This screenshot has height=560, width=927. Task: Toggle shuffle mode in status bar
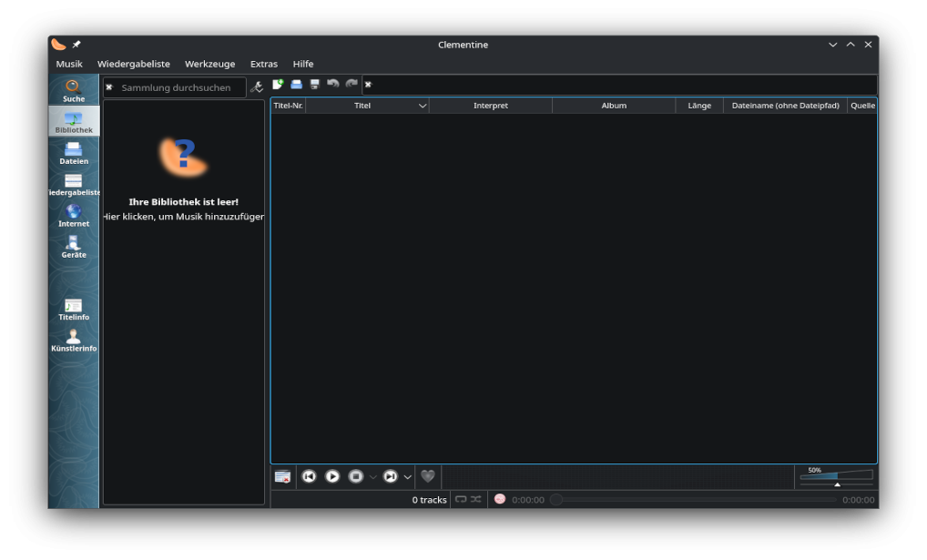click(476, 499)
